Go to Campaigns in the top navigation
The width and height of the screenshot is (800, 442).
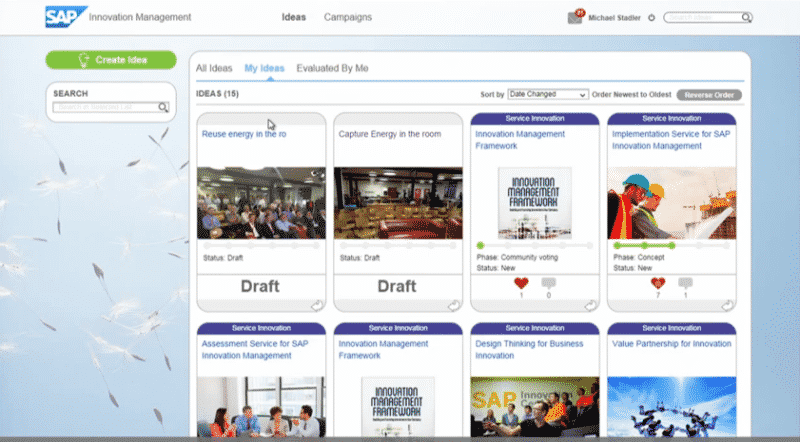click(x=348, y=17)
